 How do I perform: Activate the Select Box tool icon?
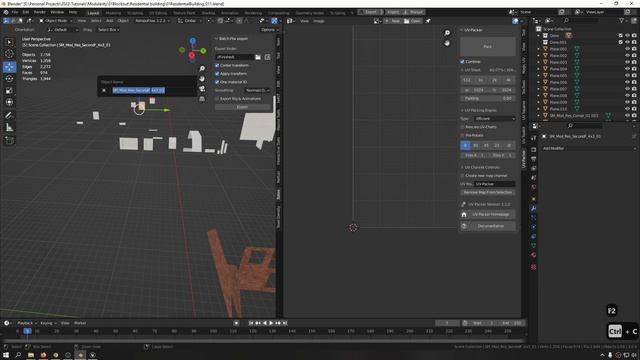(x=9, y=42)
